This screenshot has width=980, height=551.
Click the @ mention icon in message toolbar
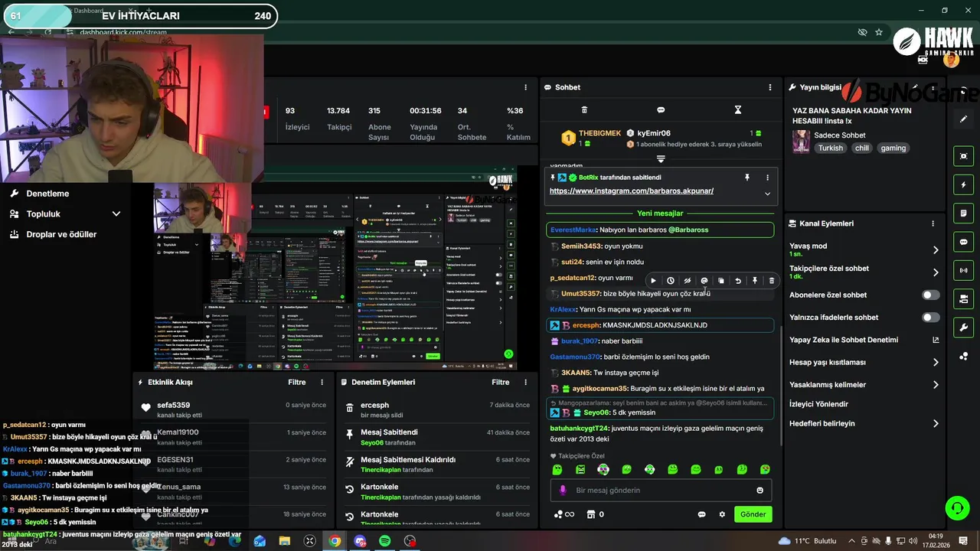pyautogui.click(x=704, y=281)
